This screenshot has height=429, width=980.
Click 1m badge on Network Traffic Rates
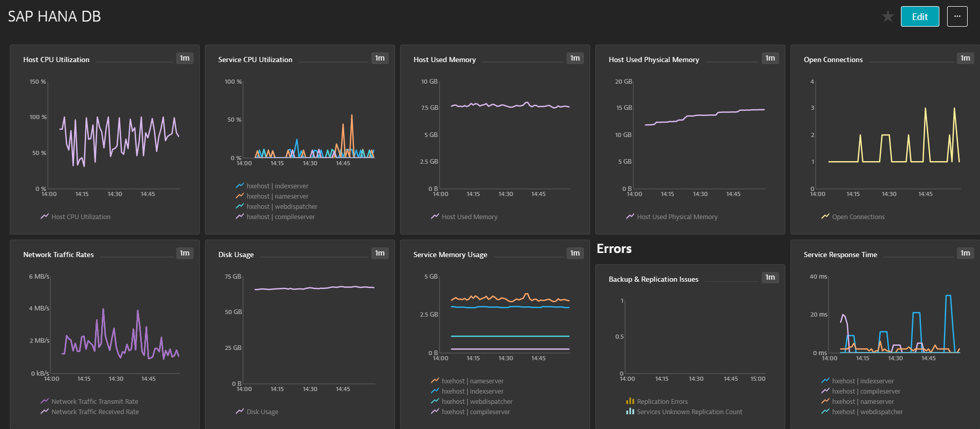point(185,253)
